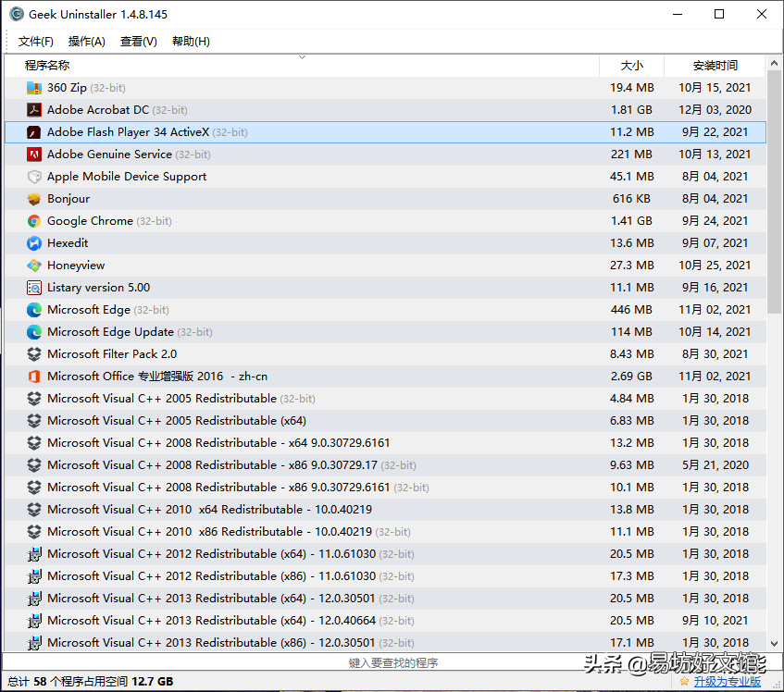
Task: Click the 114 MB size cell
Action: pos(631,332)
